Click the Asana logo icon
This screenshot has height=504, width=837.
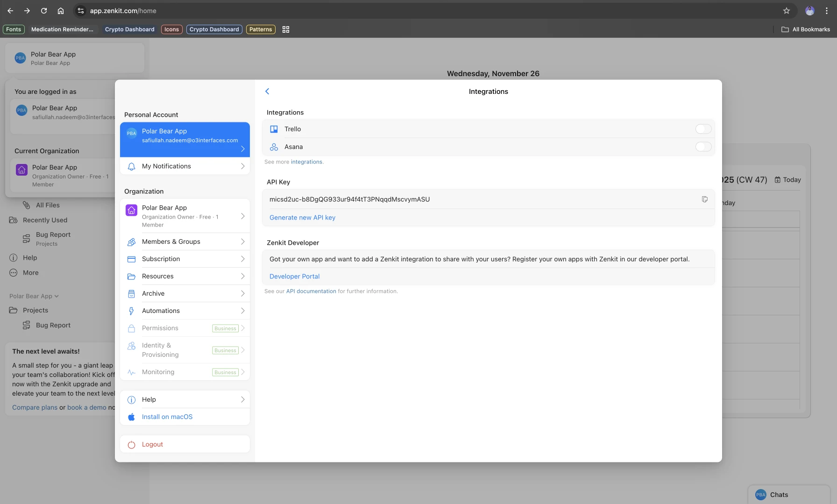coord(274,147)
